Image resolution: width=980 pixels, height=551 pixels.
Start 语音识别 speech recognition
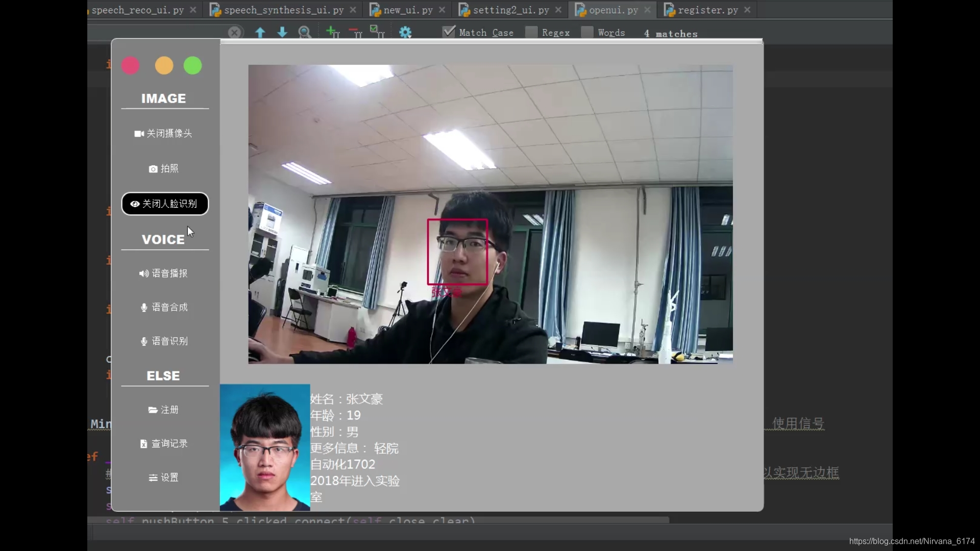(x=163, y=341)
